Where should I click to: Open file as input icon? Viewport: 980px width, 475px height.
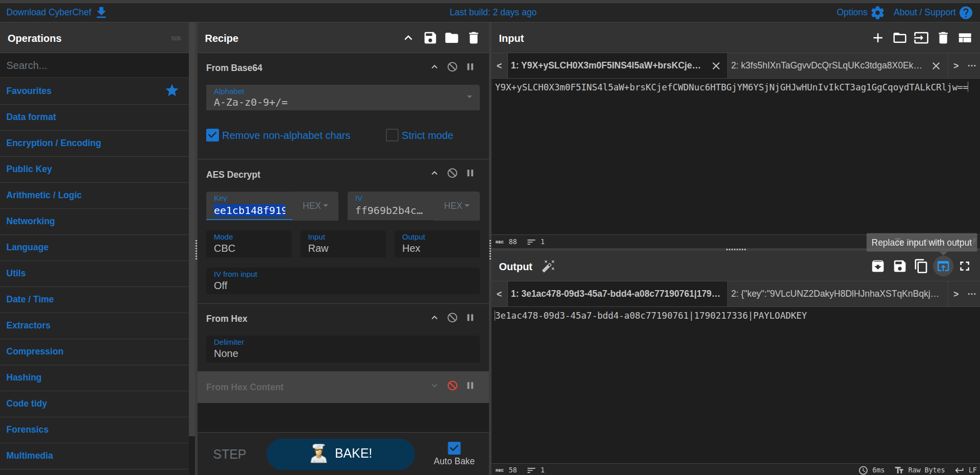(921, 38)
